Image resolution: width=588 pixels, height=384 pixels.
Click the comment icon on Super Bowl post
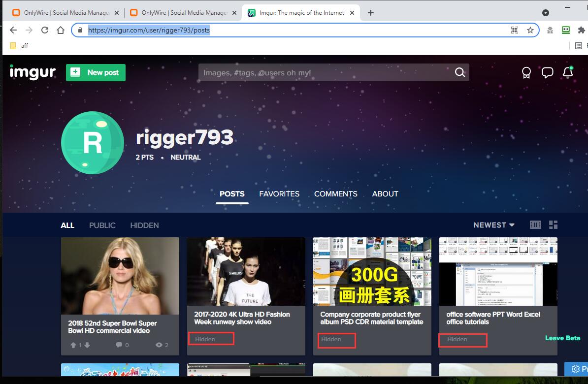[119, 345]
